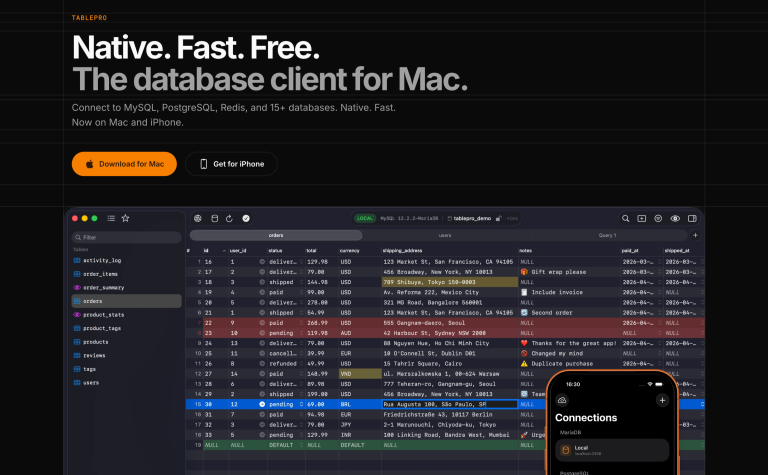
Task: Open status dropdown for shipped row id 18
Action: click(x=301, y=282)
